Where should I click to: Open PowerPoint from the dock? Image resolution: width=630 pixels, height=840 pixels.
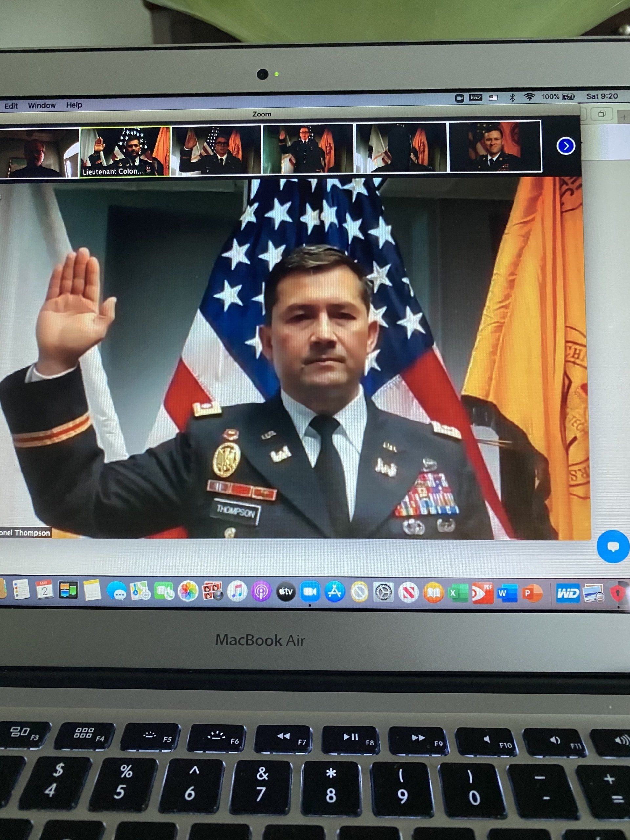(531, 593)
